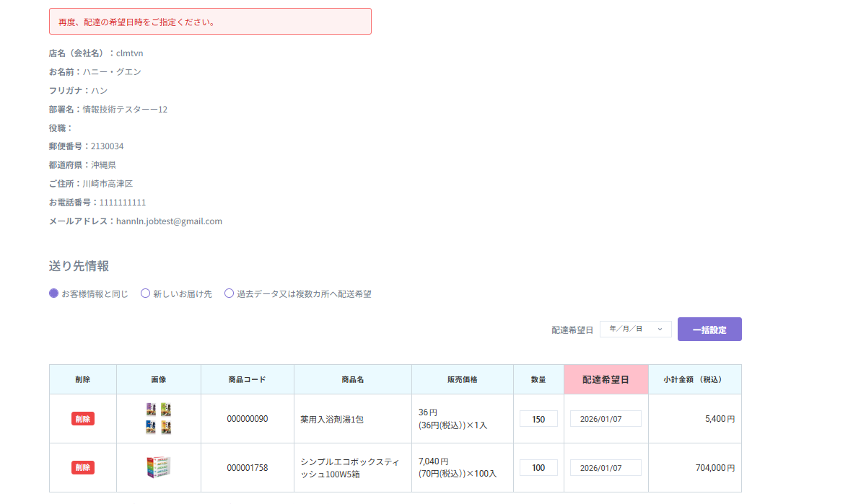Delete the 薬用入浴剤湯1包 row with 削除
The height and width of the screenshot is (504, 861).
point(83,419)
